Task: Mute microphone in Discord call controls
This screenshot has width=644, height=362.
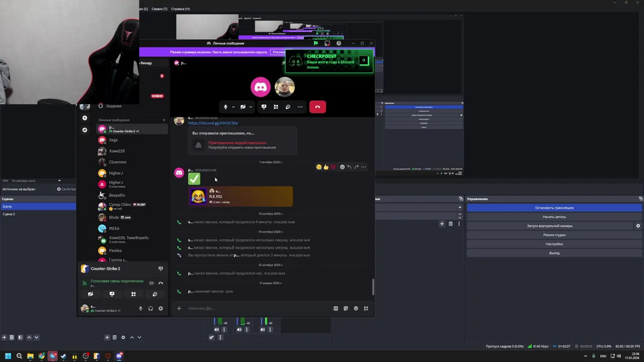Action: coord(225,107)
